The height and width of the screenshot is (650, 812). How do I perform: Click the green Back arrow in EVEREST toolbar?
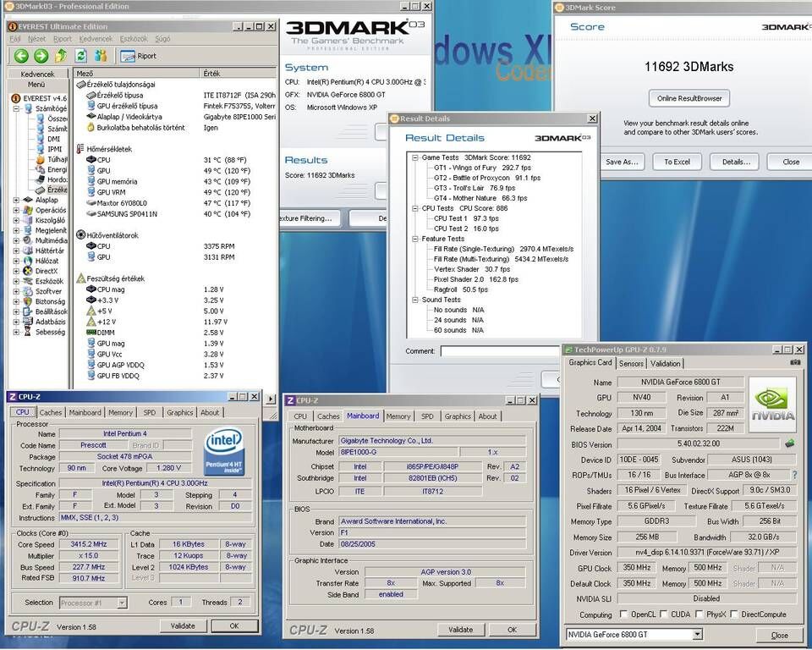21,56
